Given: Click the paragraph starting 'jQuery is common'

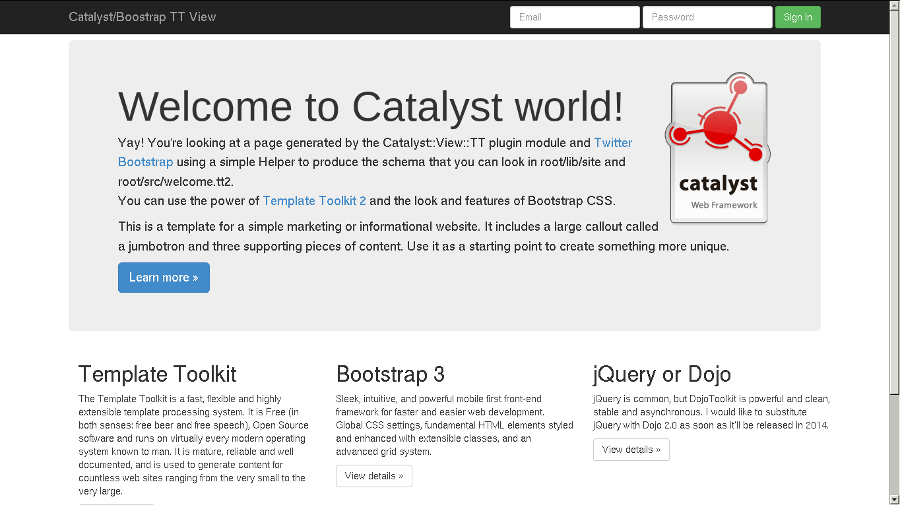Looking at the screenshot, I should click(x=712, y=412).
